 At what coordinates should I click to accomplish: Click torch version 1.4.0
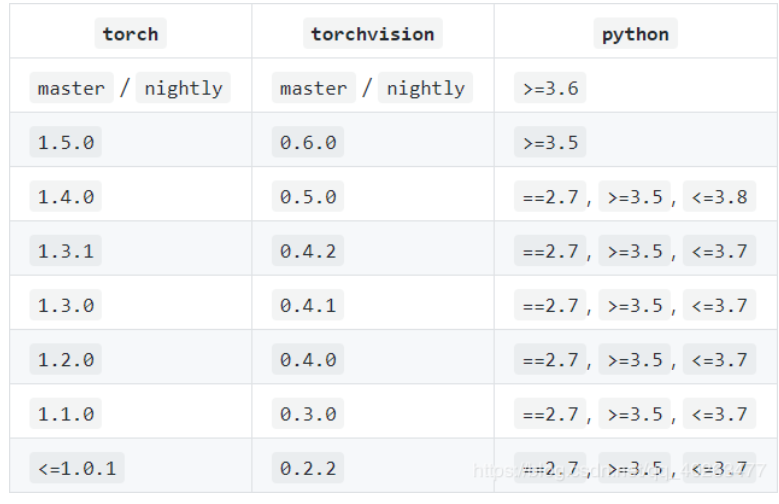[66, 196]
